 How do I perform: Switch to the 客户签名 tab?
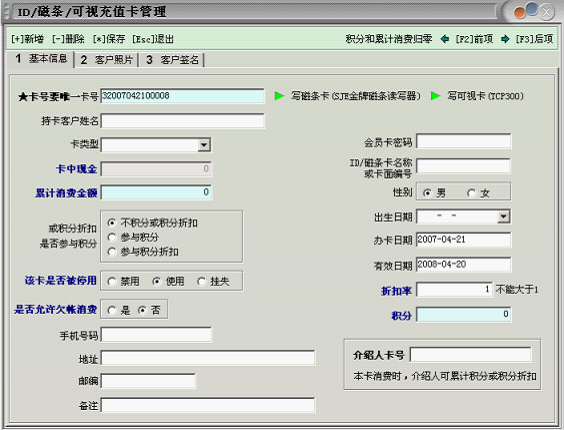coord(172,60)
